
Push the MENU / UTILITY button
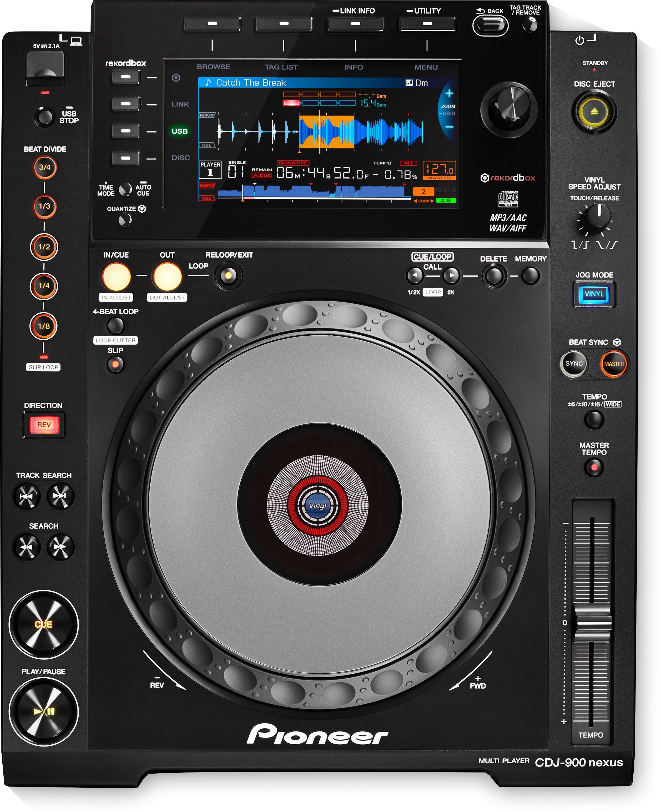click(427, 24)
